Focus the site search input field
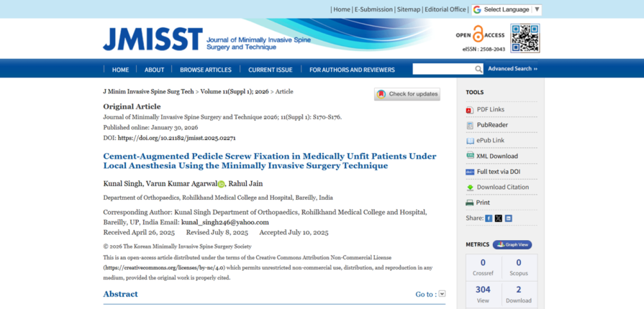The image size is (644, 309). tap(443, 69)
